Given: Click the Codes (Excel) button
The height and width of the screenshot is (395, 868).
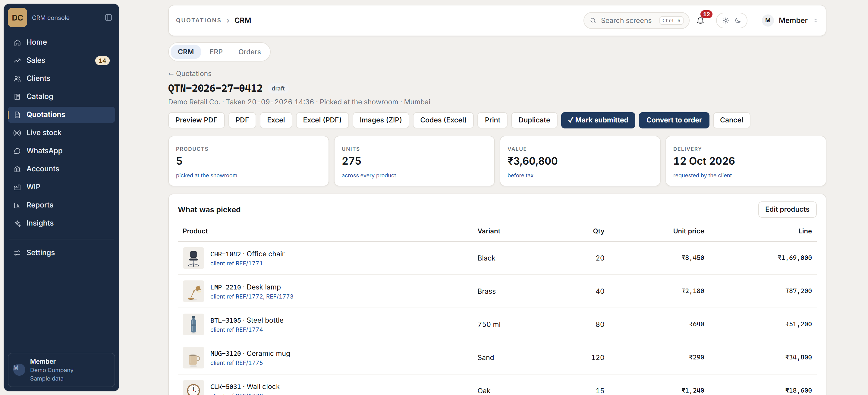Looking at the screenshot, I should coord(443,120).
